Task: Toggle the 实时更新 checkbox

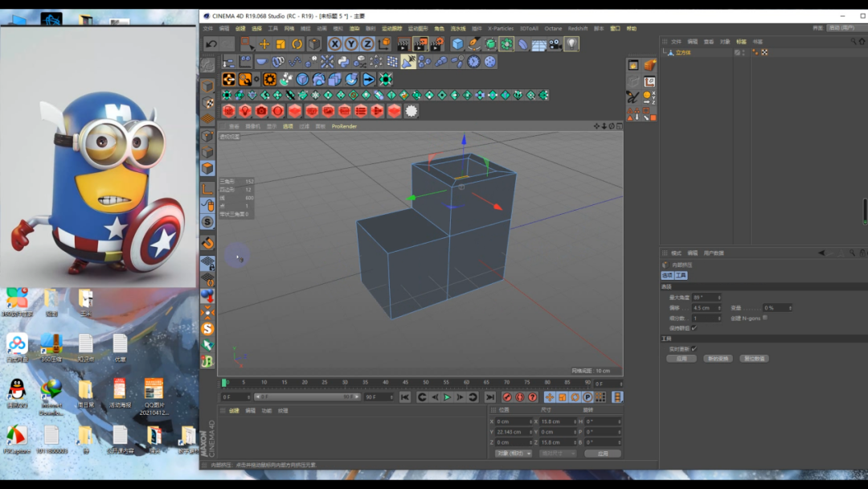Action: point(694,349)
